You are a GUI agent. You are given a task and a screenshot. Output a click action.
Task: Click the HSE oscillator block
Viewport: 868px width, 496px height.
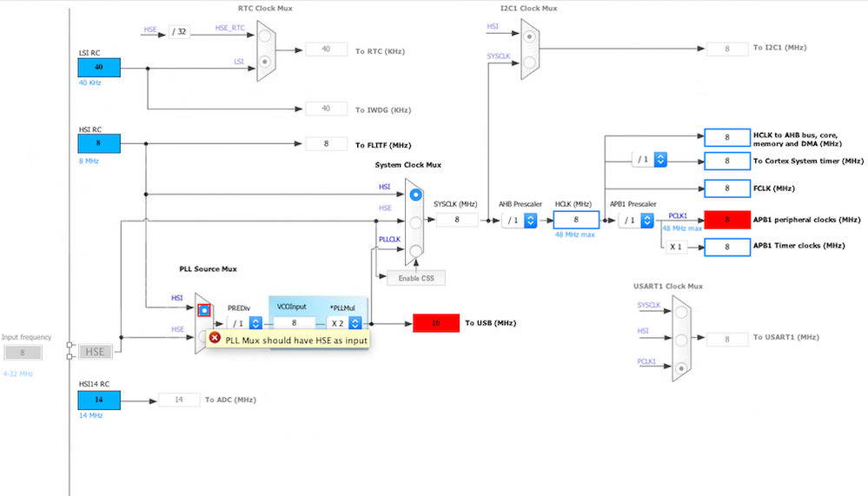click(x=96, y=352)
